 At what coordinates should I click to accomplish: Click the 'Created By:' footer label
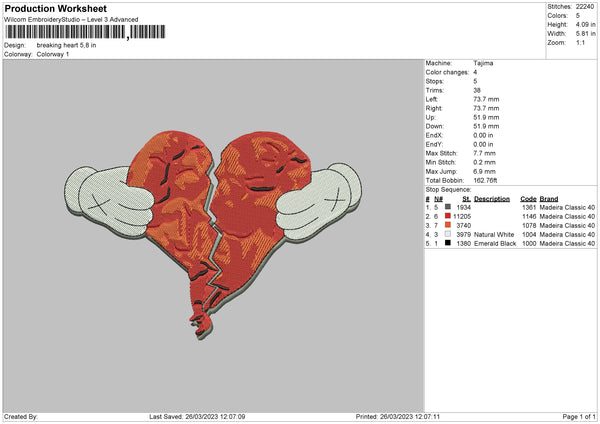[x=21, y=416]
